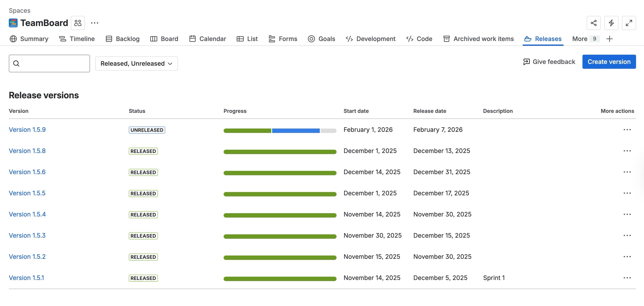Click the share icon button

(593, 23)
